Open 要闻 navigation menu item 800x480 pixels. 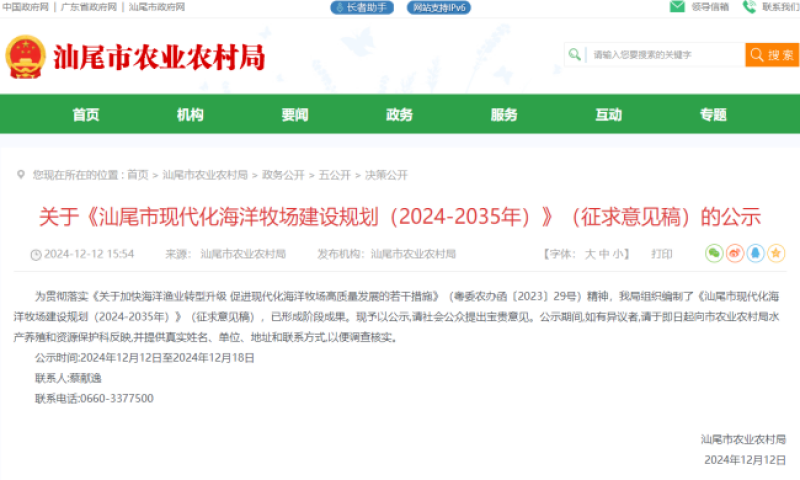coord(295,114)
